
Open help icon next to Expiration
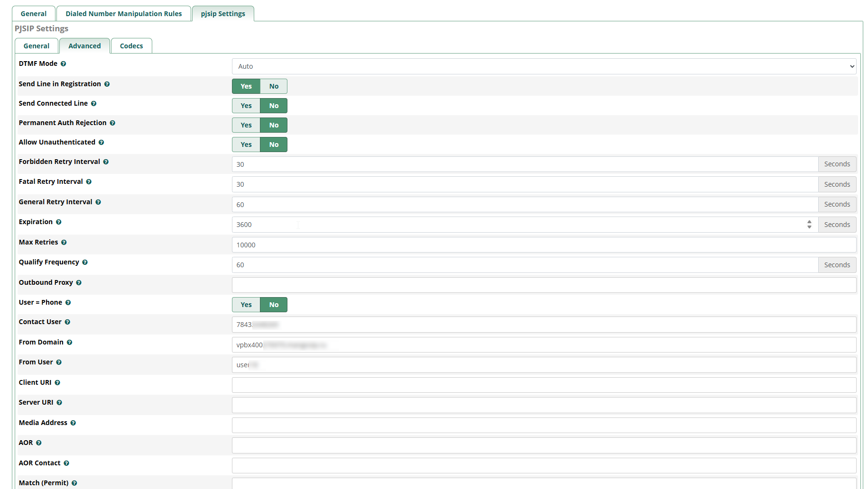point(58,222)
